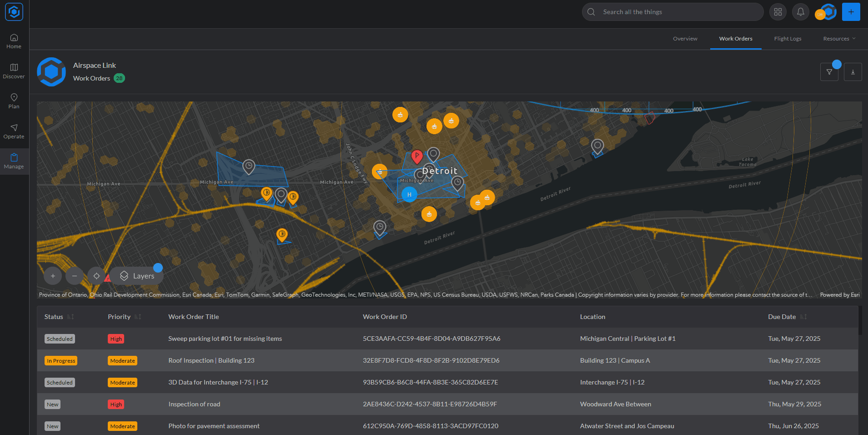This screenshot has height=435, width=868.
Task: Switch to the Overview tab
Action: (685, 39)
